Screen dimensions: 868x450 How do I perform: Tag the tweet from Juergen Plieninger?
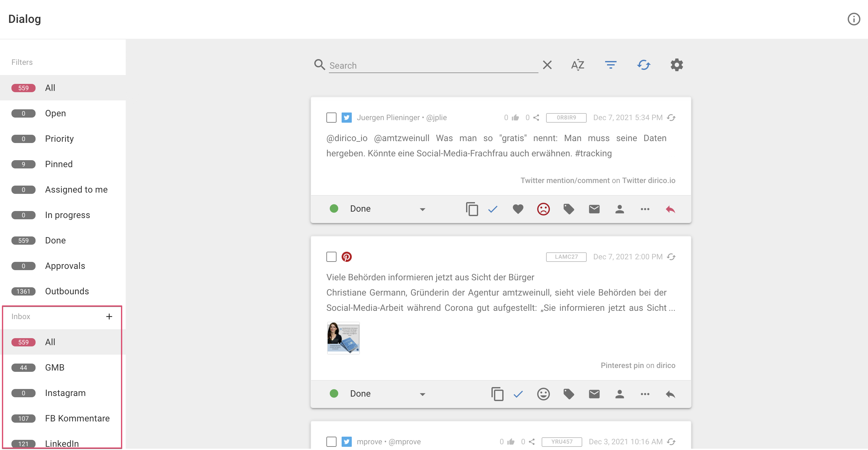(568, 209)
